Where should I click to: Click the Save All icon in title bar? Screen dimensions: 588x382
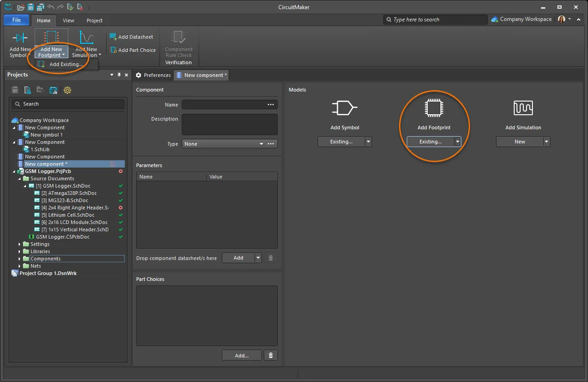(x=40, y=7)
